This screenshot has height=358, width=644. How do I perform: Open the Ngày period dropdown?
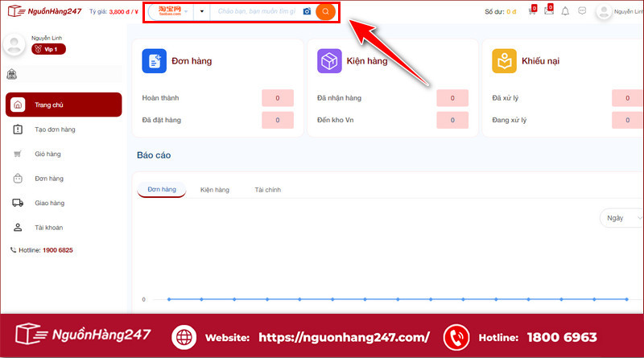point(617,218)
